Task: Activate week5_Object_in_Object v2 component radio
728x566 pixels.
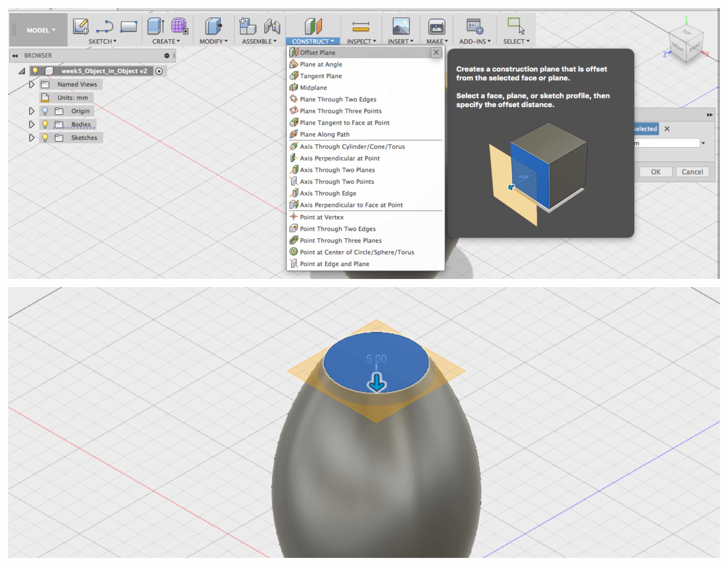Action: click(159, 71)
